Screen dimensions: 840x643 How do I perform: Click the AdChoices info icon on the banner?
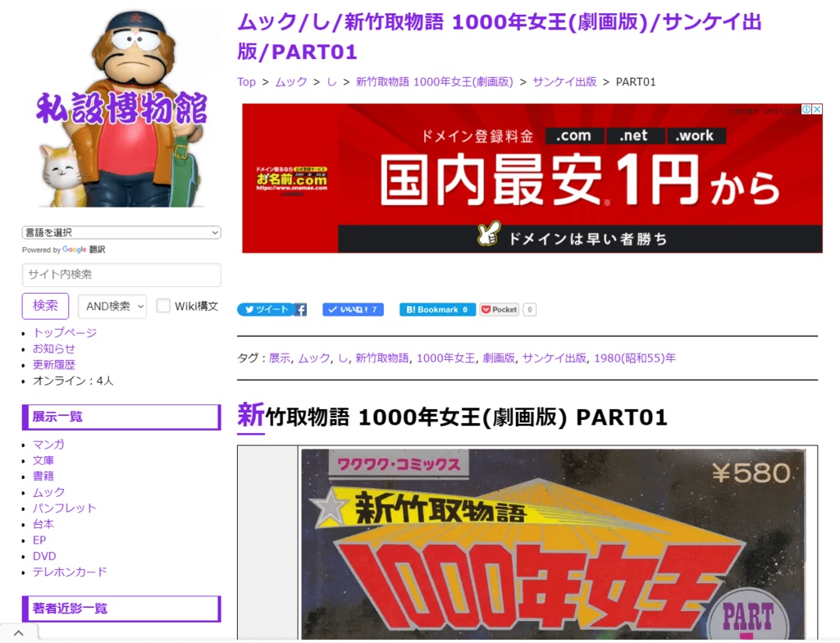point(808,109)
